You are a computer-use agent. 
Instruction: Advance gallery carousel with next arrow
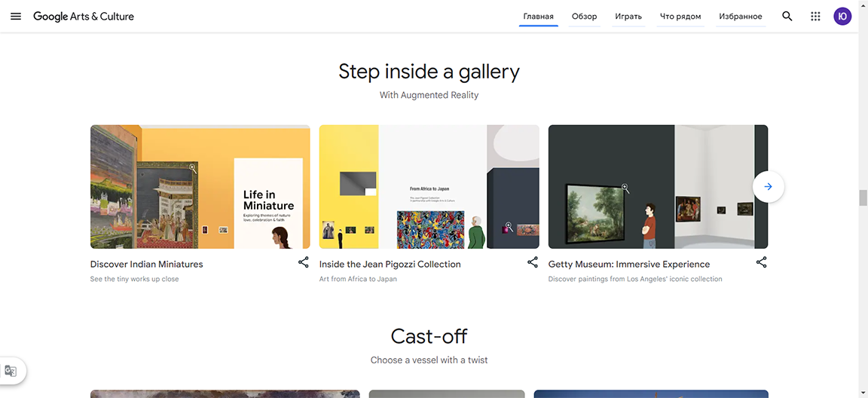769,186
